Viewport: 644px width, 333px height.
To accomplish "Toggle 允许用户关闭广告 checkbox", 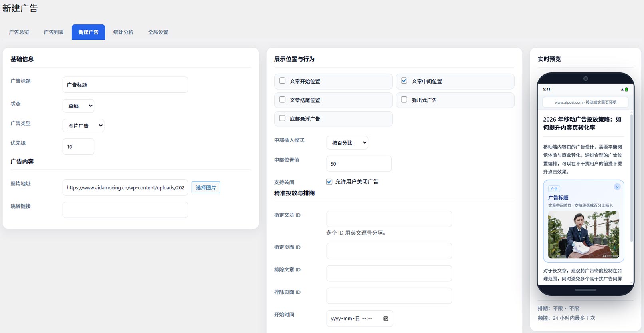I will point(329,182).
